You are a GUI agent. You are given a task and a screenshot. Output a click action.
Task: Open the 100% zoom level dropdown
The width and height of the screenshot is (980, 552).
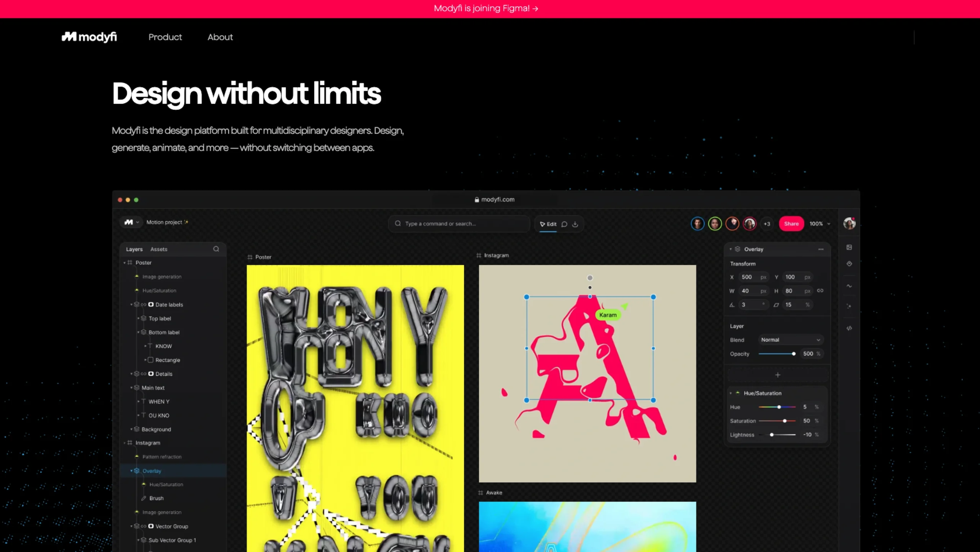pos(820,224)
